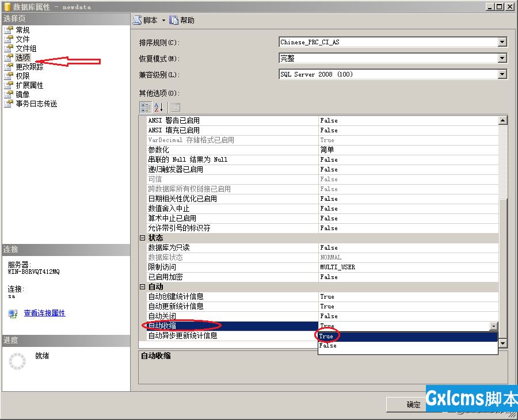Screen dimensions: 518x420
Task: Select the 参数化 property row
Action: [322, 150]
